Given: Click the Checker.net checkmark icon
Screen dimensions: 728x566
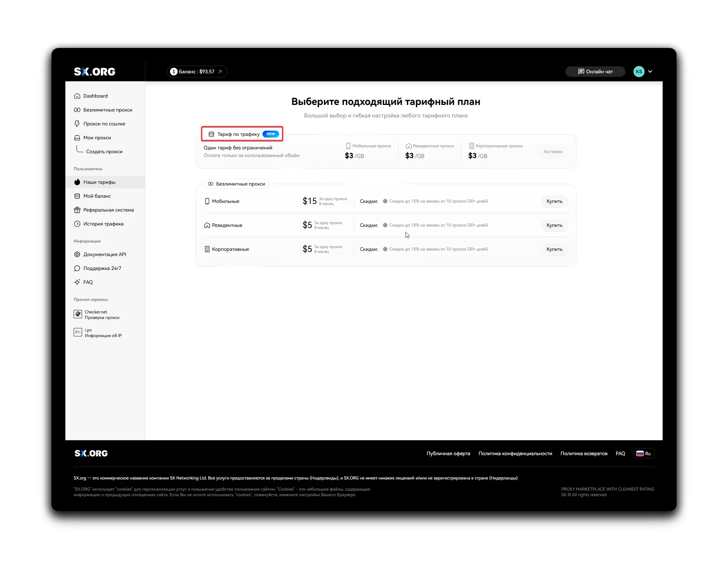Looking at the screenshot, I should 78,314.
